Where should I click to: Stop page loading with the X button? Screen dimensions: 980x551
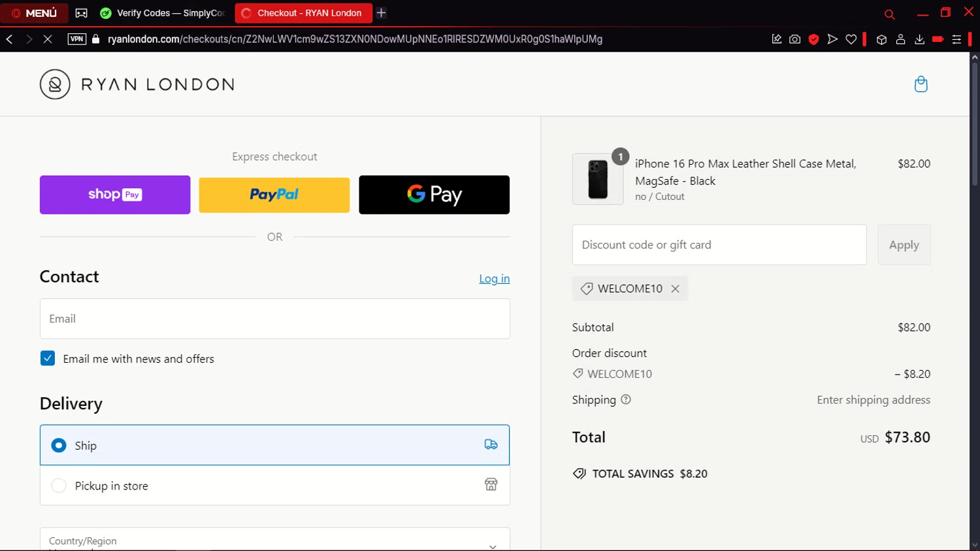click(x=48, y=39)
